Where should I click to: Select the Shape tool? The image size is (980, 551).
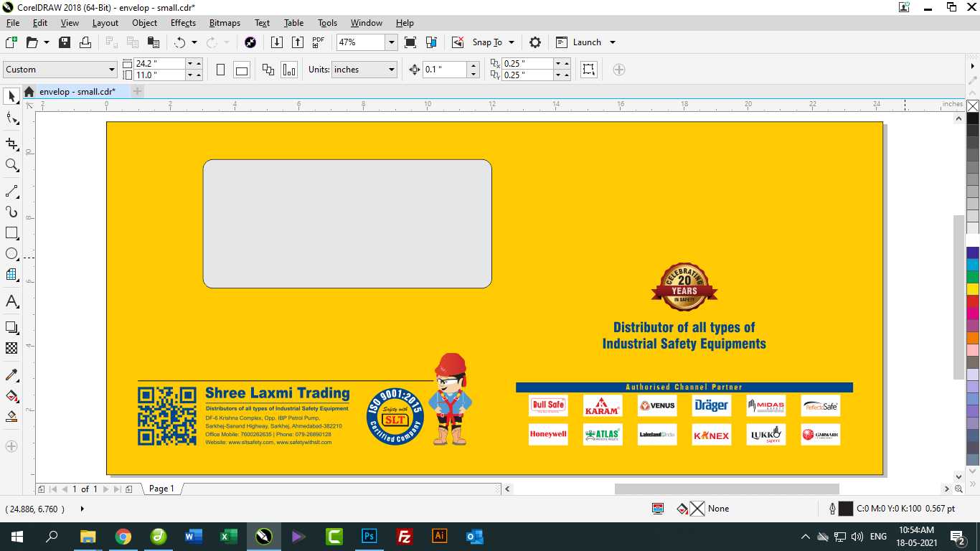pyautogui.click(x=11, y=118)
